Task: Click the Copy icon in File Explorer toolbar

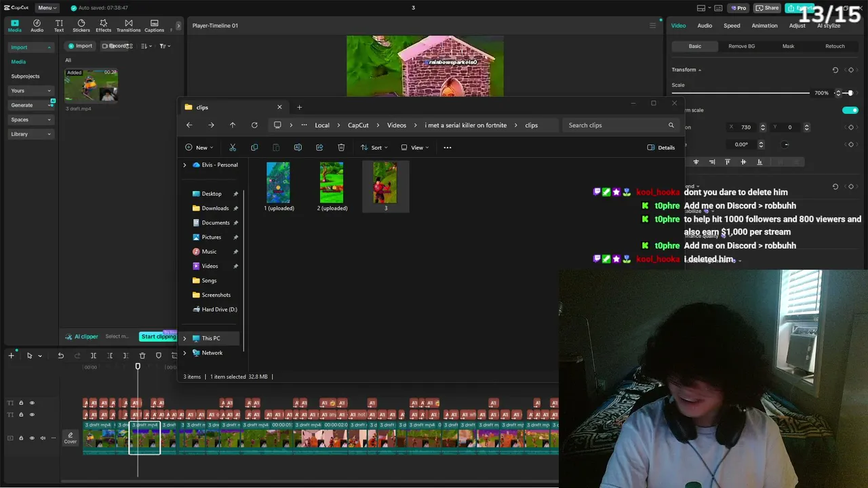Action: [254, 148]
